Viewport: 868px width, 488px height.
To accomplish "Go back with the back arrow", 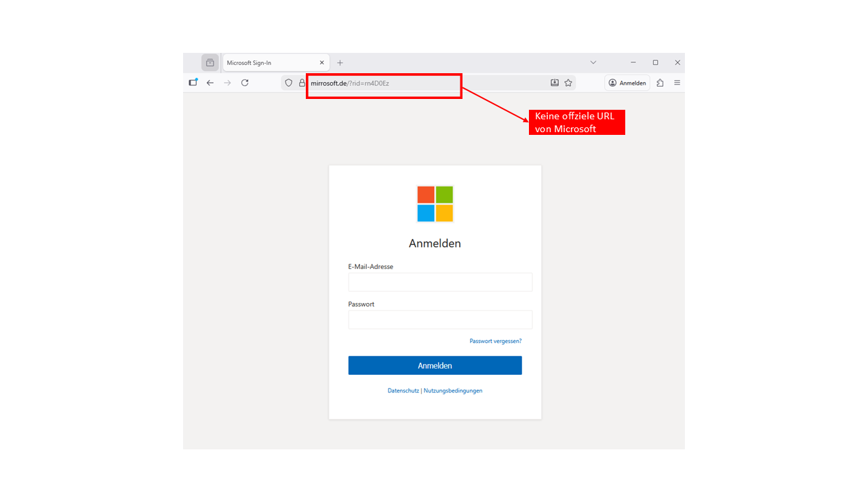I will 210,83.
